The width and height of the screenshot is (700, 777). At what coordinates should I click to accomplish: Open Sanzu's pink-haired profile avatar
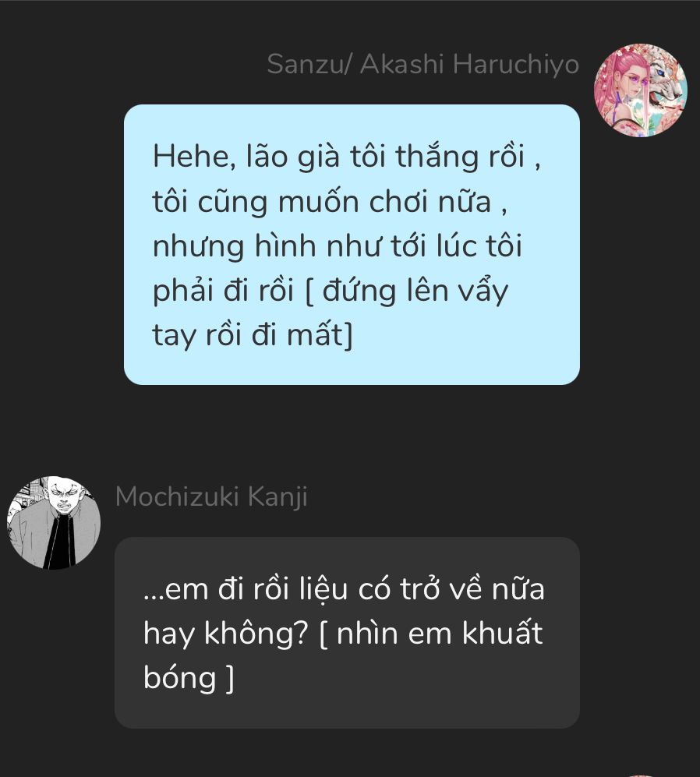tap(641, 90)
